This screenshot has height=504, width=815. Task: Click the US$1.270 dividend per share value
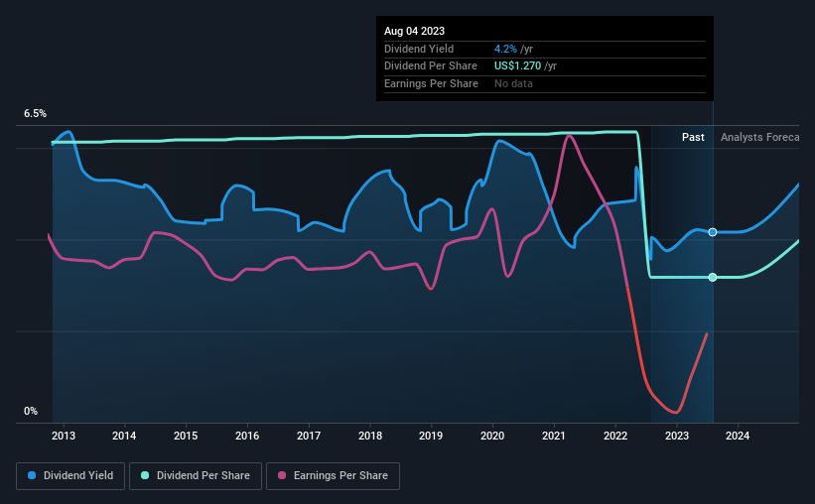tap(518, 66)
